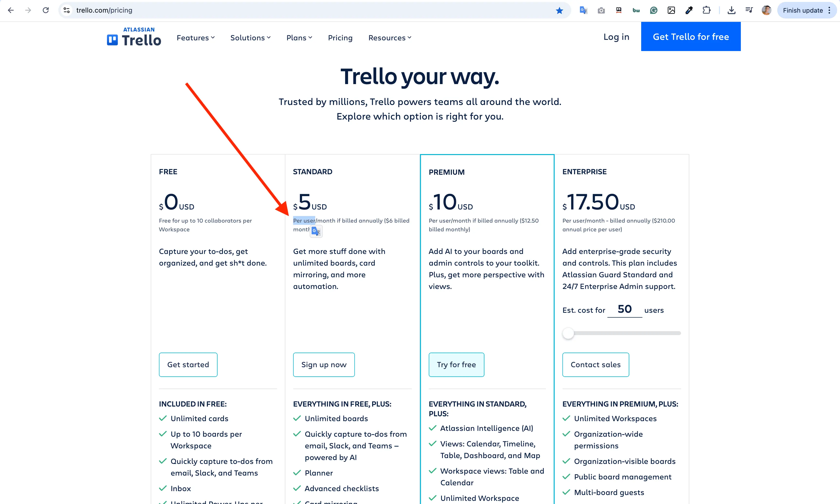
Task: Expand the Solutions menu
Action: [x=250, y=38]
